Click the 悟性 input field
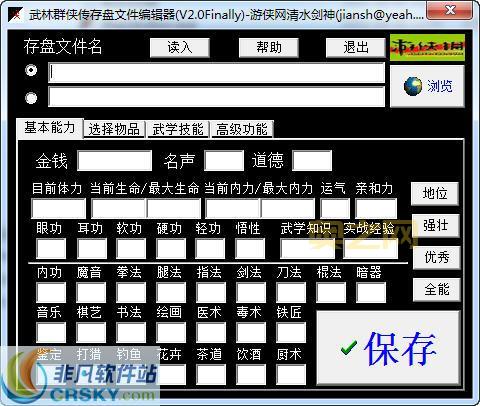This screenshot has width=480, height=406. tap(250, 249)
